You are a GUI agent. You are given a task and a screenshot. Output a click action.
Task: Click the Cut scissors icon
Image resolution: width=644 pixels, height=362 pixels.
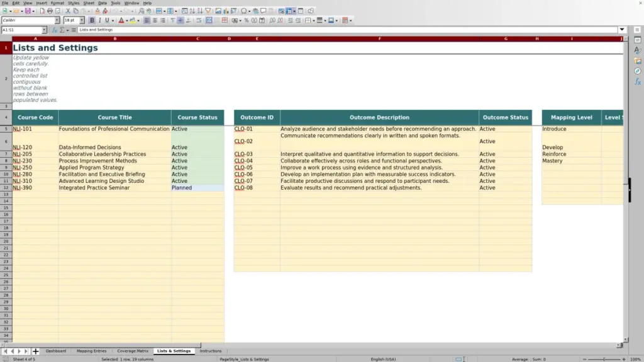click(x=68, y=11)
